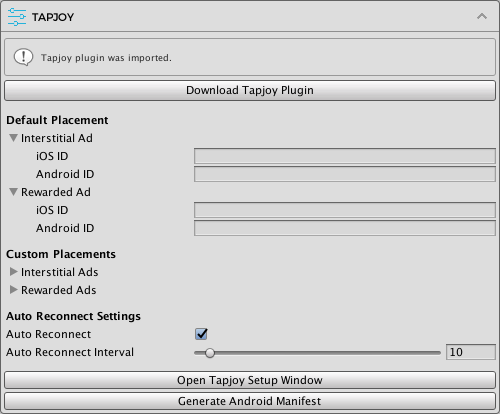500x414 pixels.
Task: Click the Auto Reconnect Interval value field
Action: [x=471, y=352]
